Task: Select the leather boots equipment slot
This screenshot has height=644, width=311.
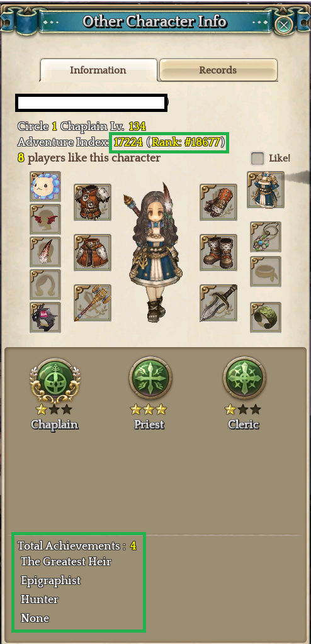Action: tap(218, 253)
